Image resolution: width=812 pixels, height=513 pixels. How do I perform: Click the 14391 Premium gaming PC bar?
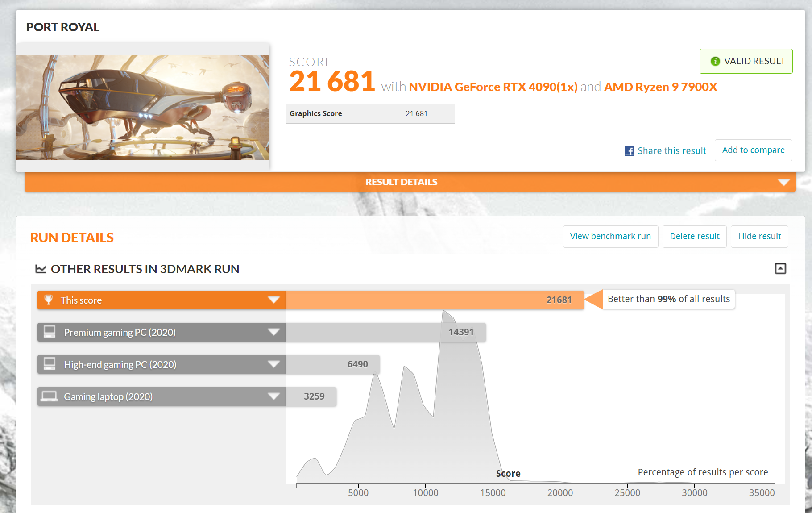pos(386,332)
